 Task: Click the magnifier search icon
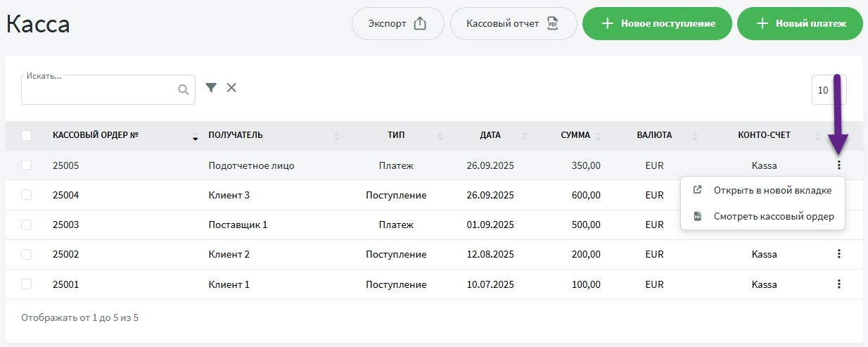pos(184,89)
